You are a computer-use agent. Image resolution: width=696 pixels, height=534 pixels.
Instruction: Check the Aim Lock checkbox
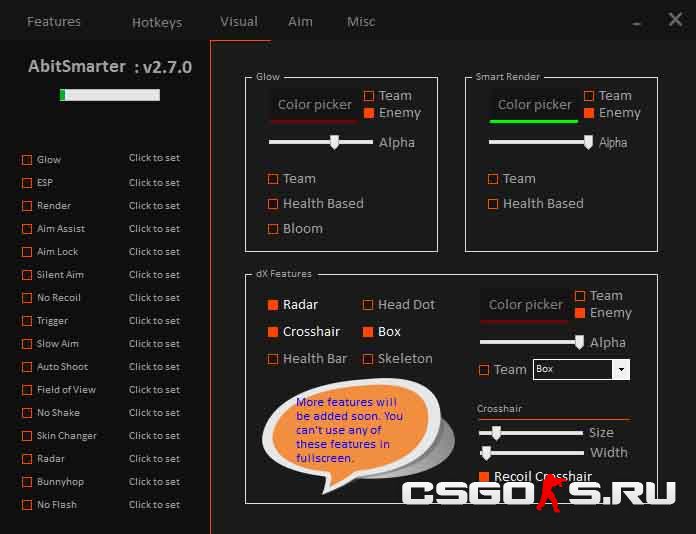tap(27, 252)
